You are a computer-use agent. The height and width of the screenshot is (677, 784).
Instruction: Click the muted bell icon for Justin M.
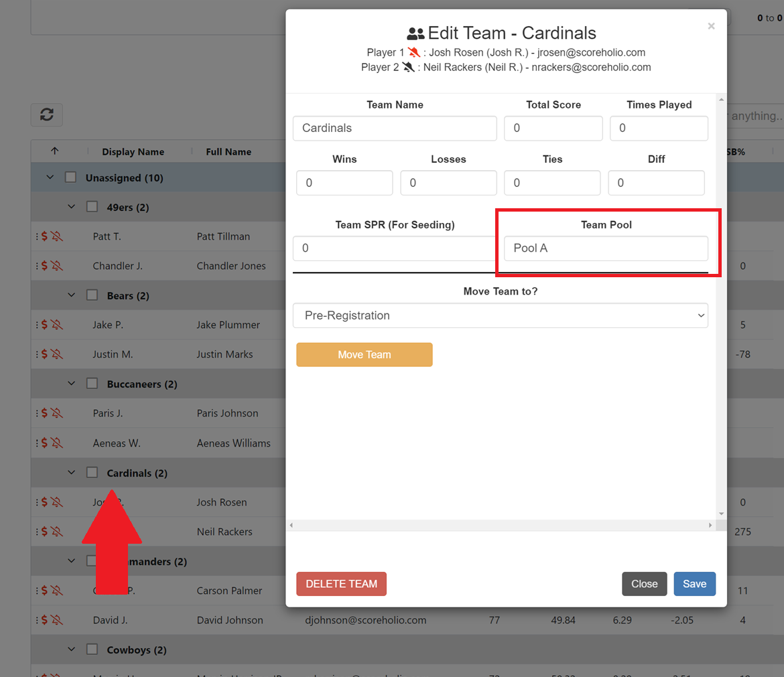point(56,354)
